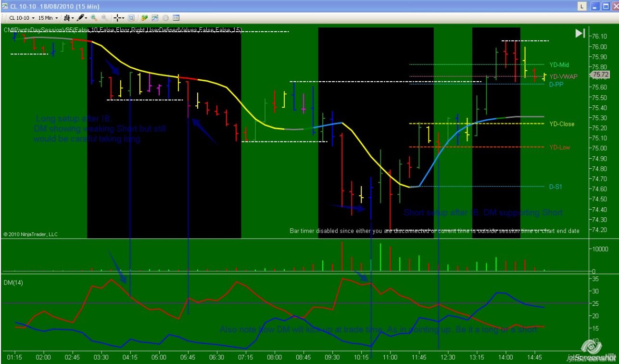Image resolution: width=619 pixels, height=364 pixels.
Task: Select the crosshair cursor tool
Action: tap(117, 18)
